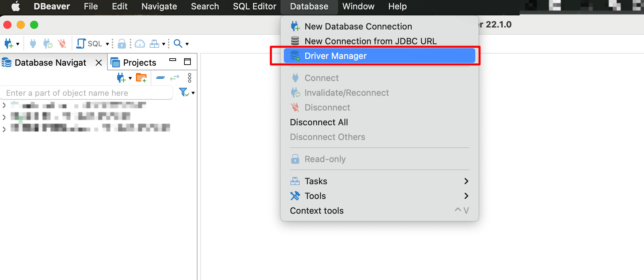Collapse all navigator tree nodes
The height and width of the screenshot is (280, 644).
tap(161, 78)
